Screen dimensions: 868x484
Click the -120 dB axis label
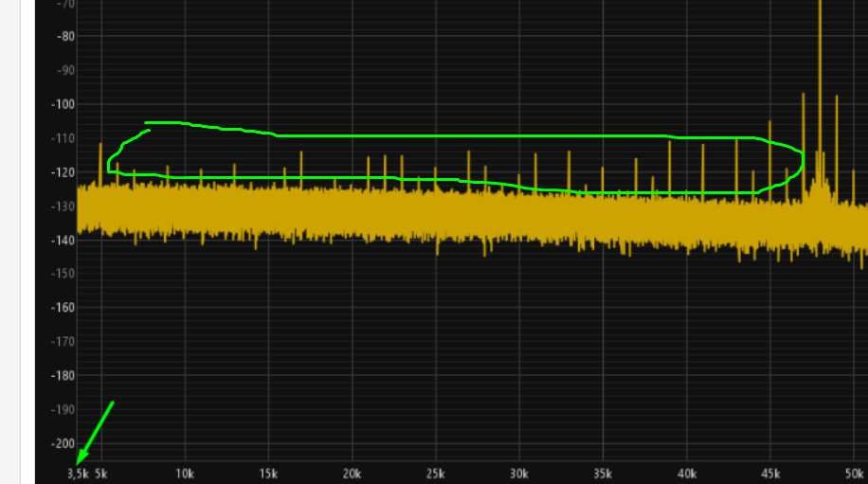63,172
